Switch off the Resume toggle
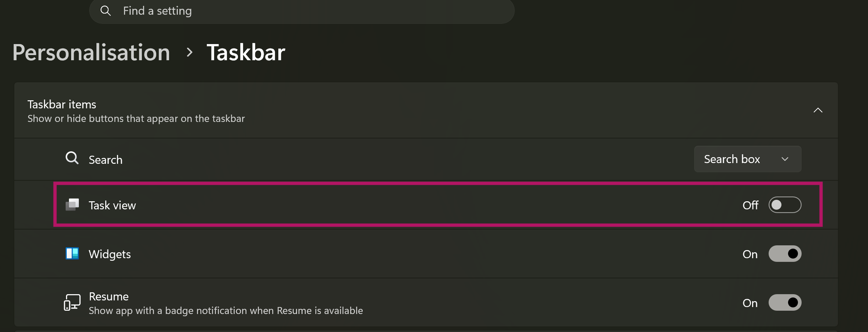 785,303
